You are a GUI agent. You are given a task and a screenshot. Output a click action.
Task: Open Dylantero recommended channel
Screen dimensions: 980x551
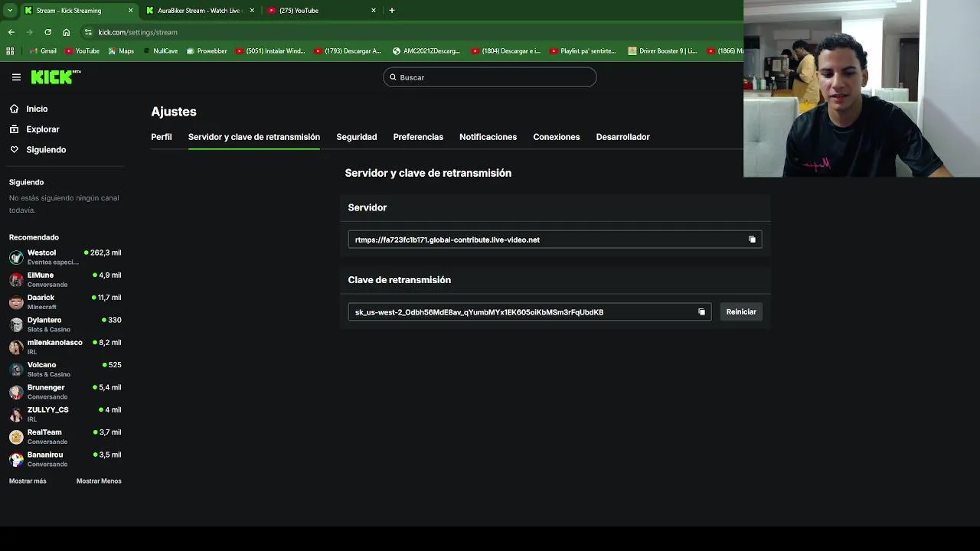65,324
